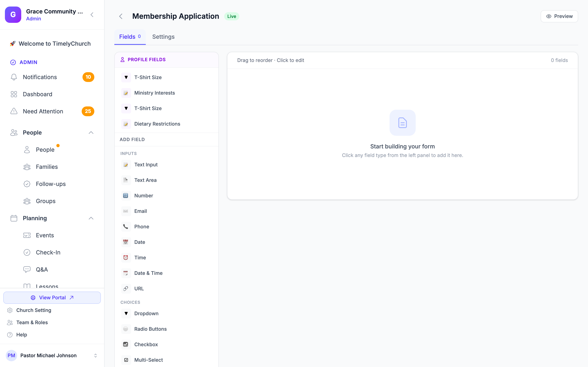Add a Radio Buttons field type

[166, 329]
